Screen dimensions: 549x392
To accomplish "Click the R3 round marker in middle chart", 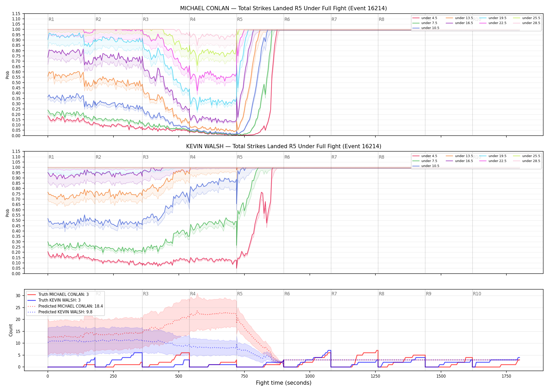I will click(x=146, y=157).
